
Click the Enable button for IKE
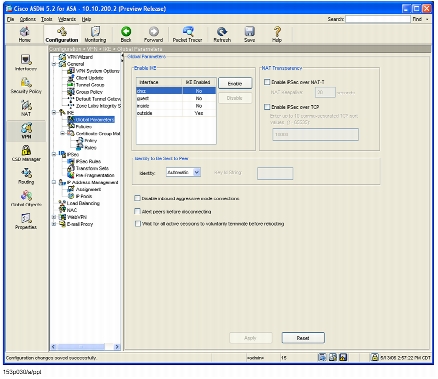click(x=235, y=83)
